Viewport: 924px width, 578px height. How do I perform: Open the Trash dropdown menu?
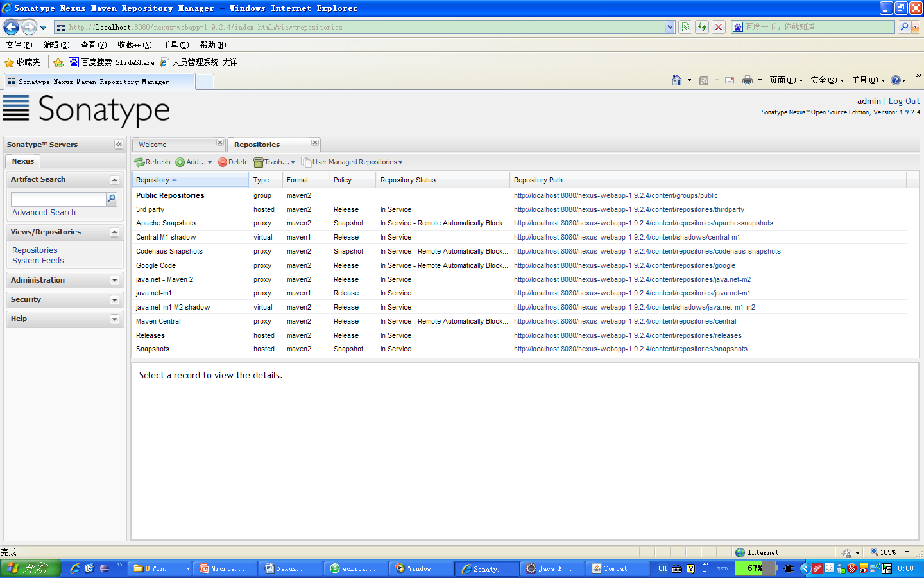click(274, 162)
